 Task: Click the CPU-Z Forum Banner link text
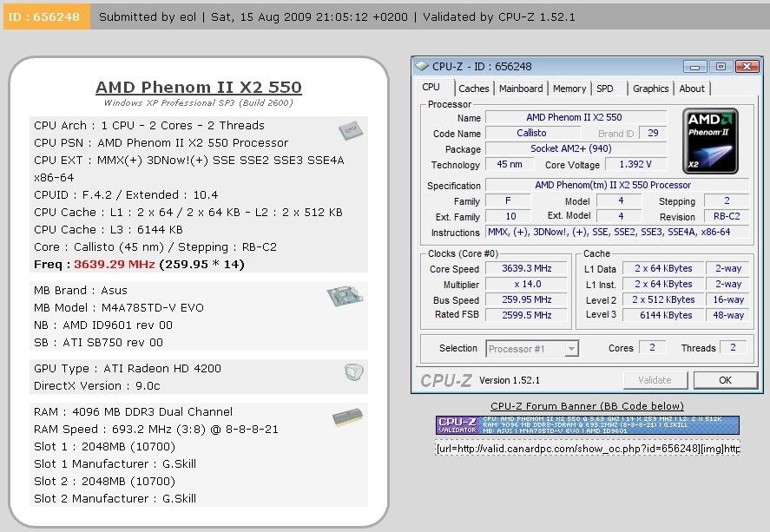587,405
